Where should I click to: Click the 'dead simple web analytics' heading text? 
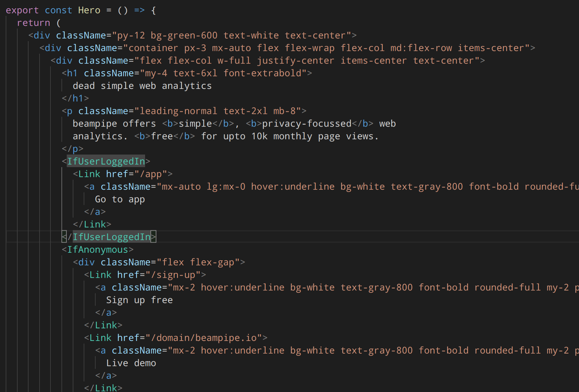142,86
